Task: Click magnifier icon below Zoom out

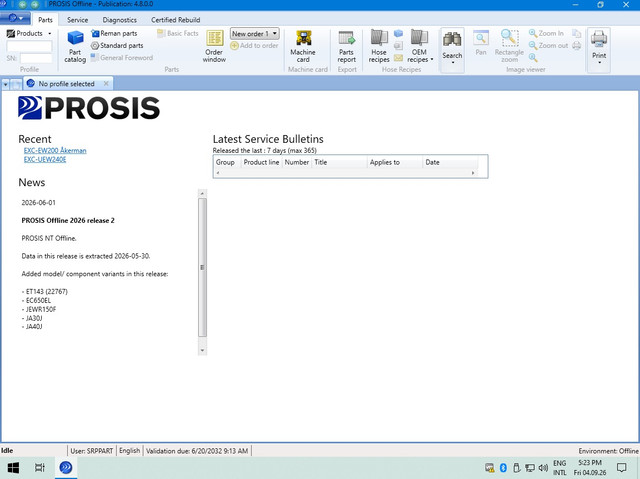Action: tap(533, 58)
